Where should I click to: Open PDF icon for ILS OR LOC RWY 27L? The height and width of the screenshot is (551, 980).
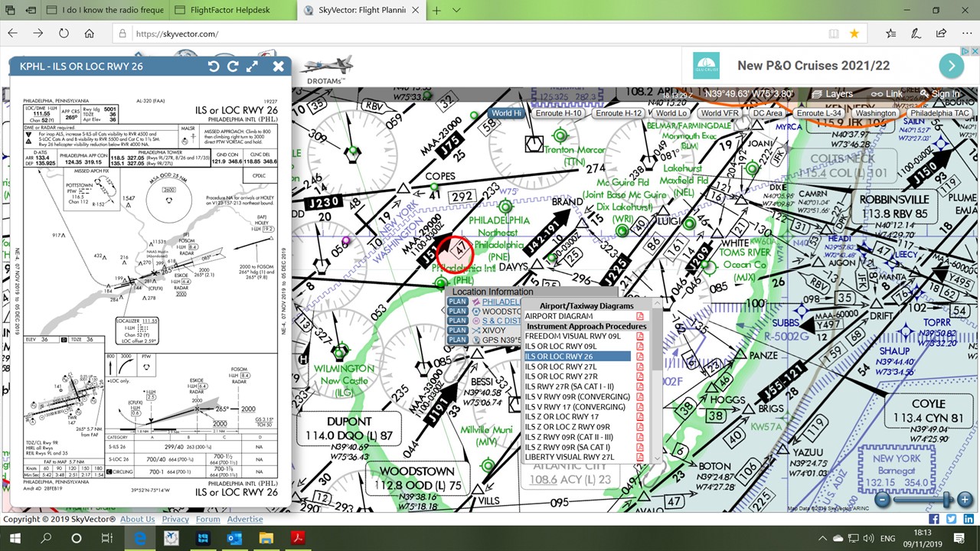pyautogui.click(x=640, y=367)
